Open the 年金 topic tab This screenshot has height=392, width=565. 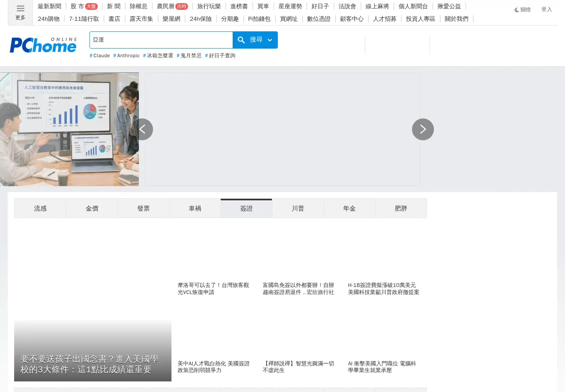[349, 208]
